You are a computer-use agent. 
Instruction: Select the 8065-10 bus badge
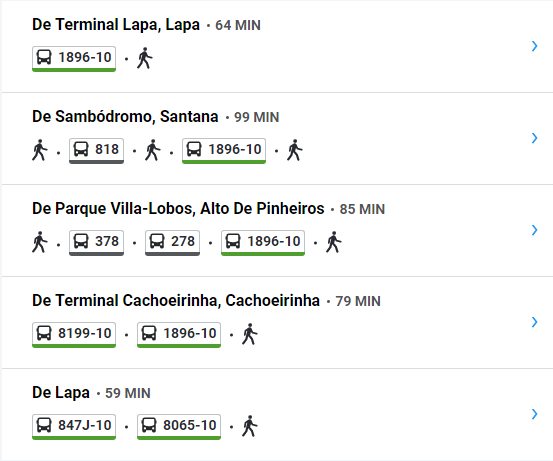(x=179, y=427)
